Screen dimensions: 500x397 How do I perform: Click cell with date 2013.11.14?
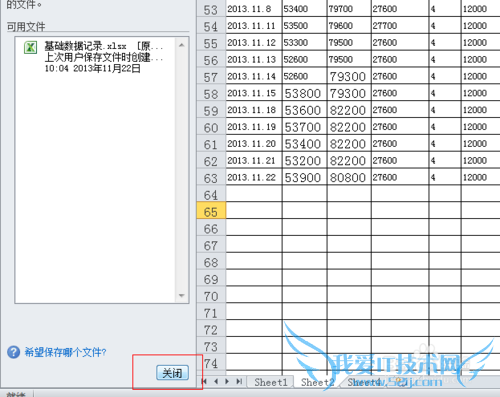(x=254, y=76)
